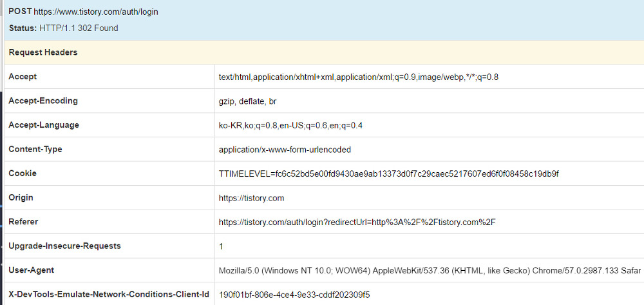Click the POST request URL https://www.tistory.com/auth/login

click(96, 12)
